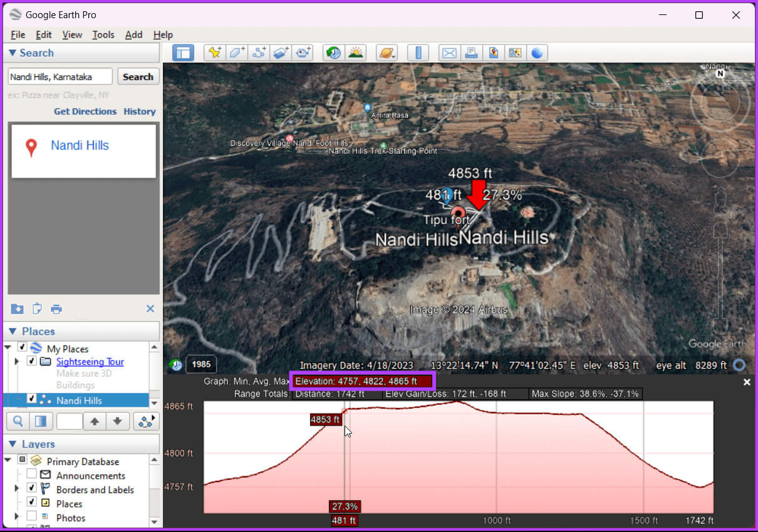Select the Nandi Hills search result
Screen dimensions: 758x532
coord(83,151)
